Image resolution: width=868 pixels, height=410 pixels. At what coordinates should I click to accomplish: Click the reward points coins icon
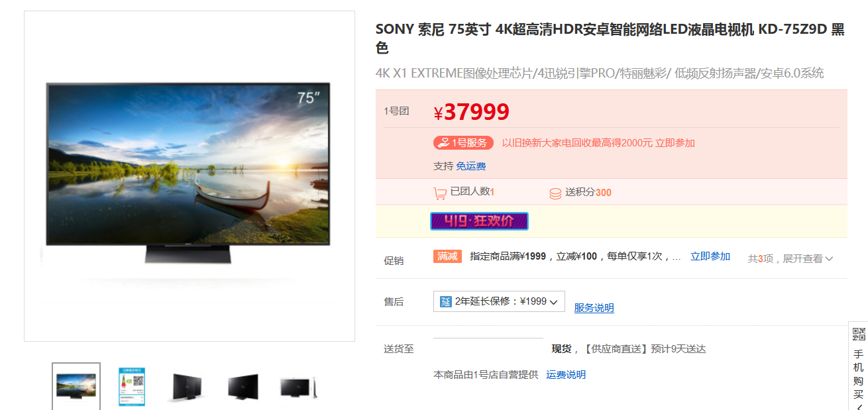click(x=555, y=193)
